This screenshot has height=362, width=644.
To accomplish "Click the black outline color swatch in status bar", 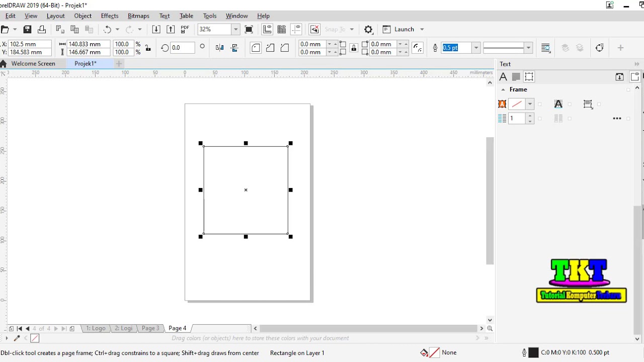I will pos(533,353).
